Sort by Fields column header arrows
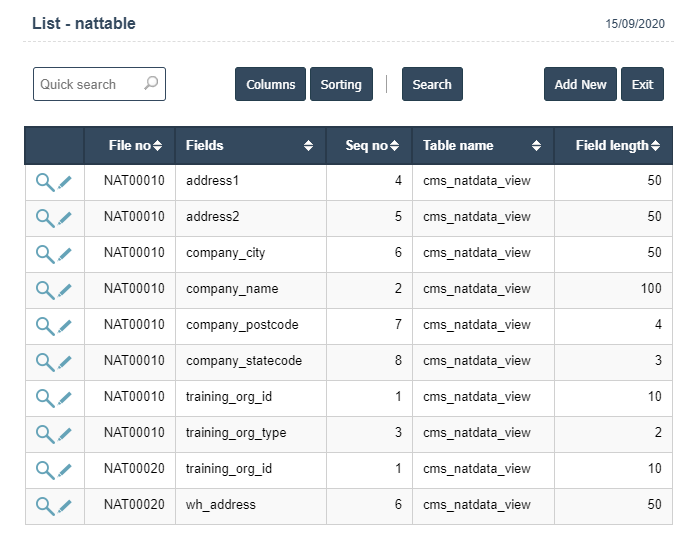Viewport: 695px width, 537px height. click(x=250, y=145)
